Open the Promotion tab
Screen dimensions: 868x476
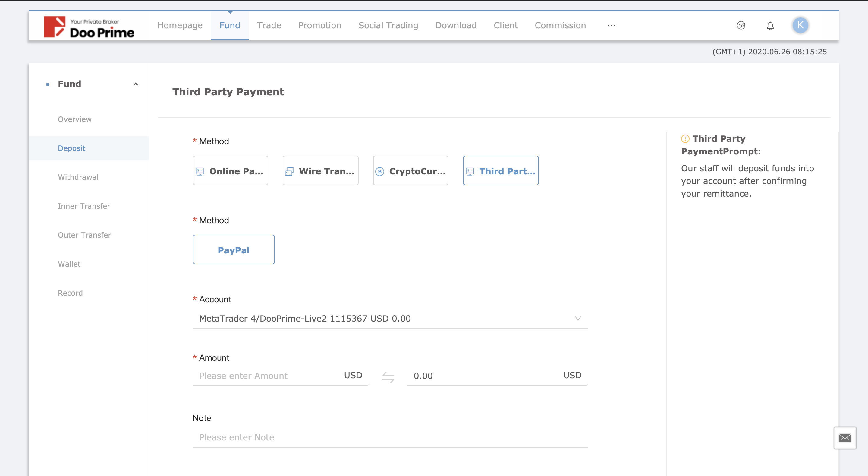click(319, 26)
